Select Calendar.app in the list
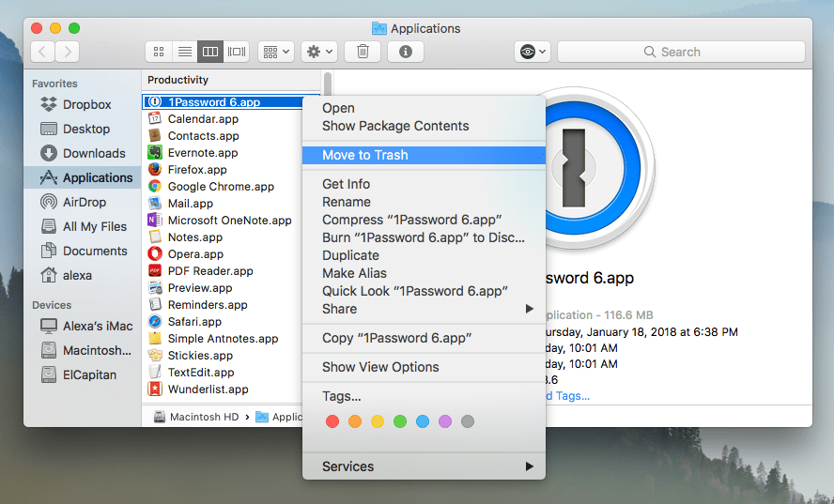This screenshot has height=504, width=834. (203, 119)
